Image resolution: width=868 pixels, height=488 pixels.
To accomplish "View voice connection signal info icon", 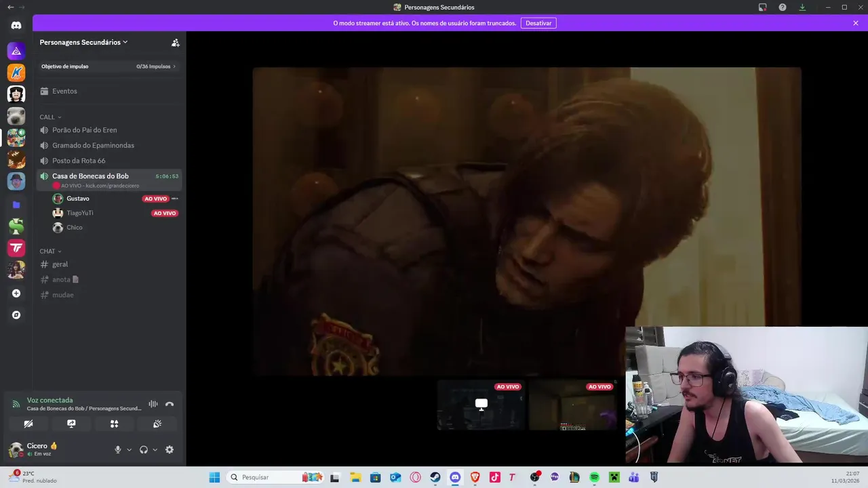I will click(x=16, y=404).
